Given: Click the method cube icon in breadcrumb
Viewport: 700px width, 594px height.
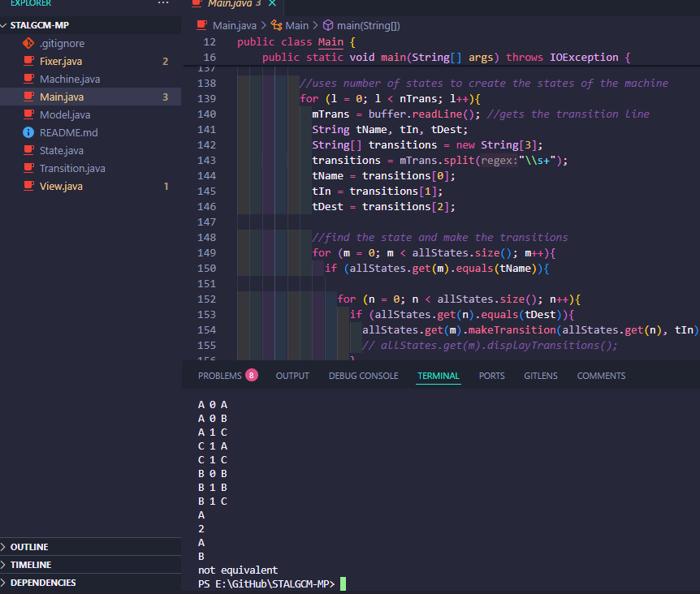Looking at the screenshot, I should [328, 25].
